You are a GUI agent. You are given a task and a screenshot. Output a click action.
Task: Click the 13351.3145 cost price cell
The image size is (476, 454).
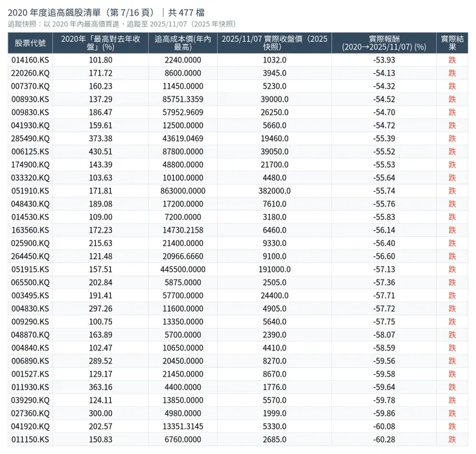tap(183, 426)
